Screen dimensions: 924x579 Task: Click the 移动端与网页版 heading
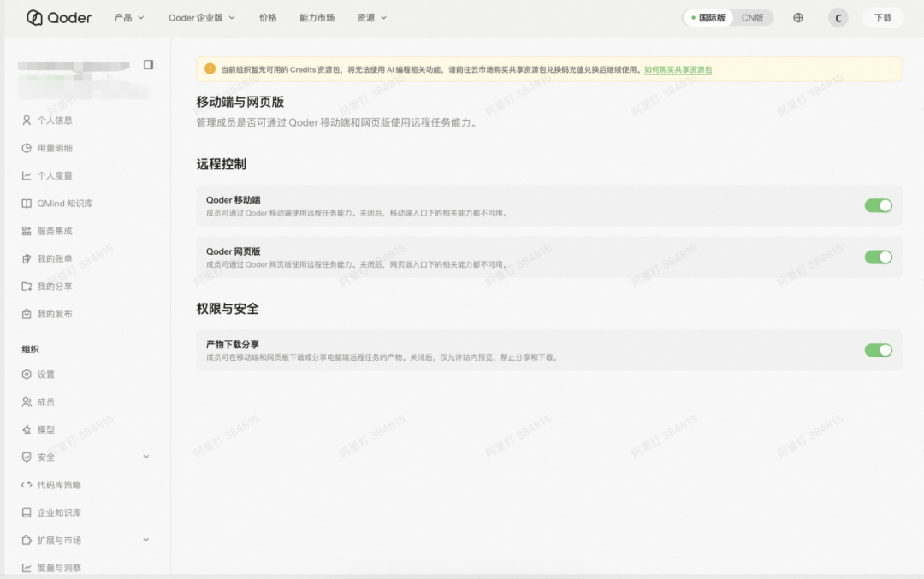point(240,102)
